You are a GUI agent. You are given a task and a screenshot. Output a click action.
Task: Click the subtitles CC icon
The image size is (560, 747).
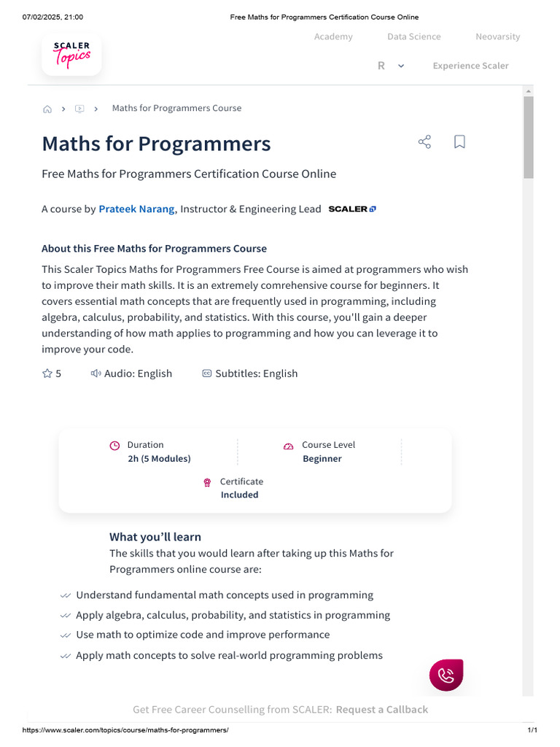[206, 373]
